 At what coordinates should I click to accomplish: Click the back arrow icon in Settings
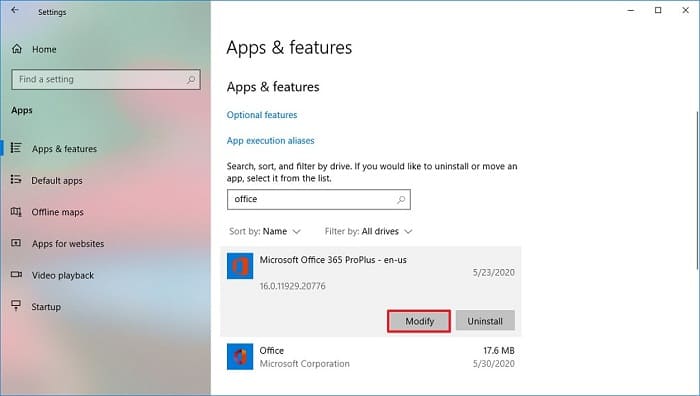15,10
